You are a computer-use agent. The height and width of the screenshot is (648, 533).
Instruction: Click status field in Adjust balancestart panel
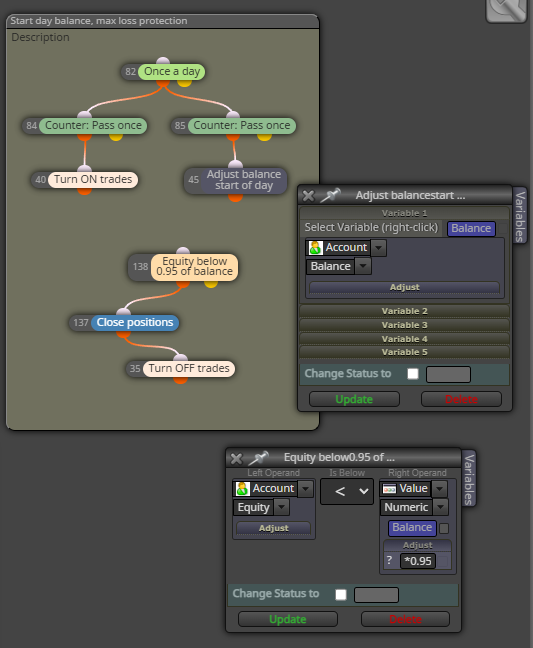click(x=448, y=374)
